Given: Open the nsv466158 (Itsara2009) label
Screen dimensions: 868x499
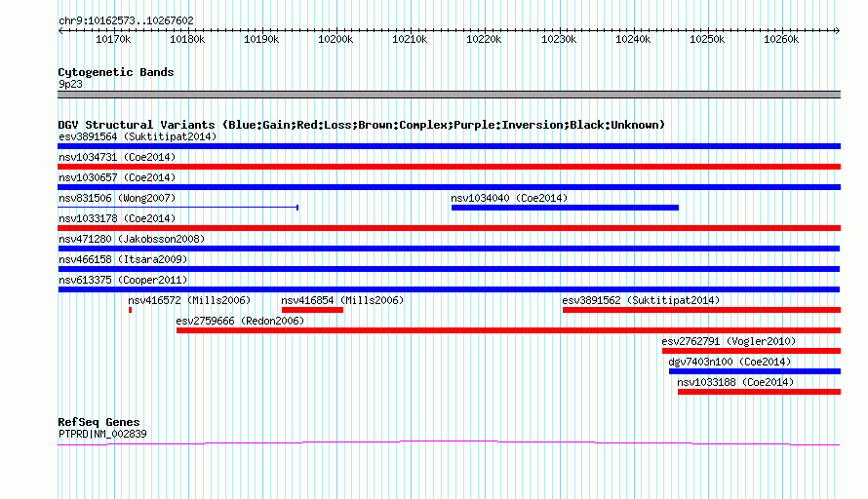Looking at the screenshot, I should 123,259.
